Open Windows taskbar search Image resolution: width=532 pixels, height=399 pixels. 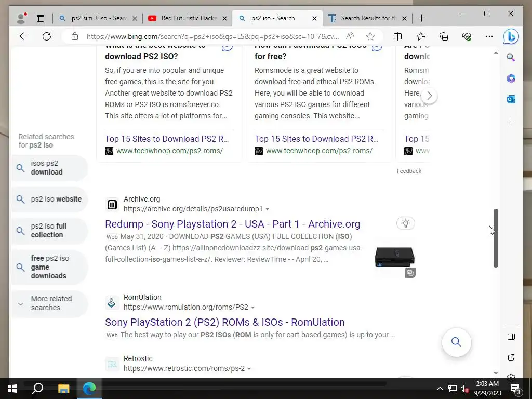(x=37, y=389)
